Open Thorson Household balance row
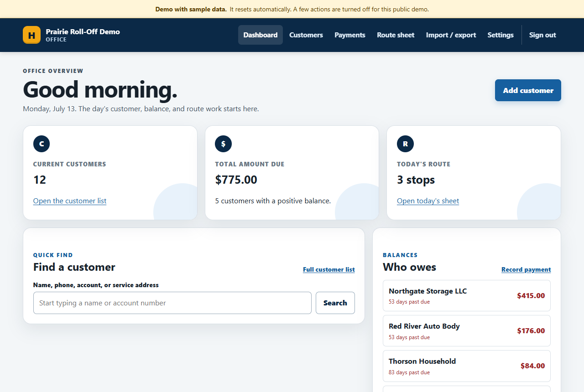The image size is (584, 392). (x=467, y=366)
